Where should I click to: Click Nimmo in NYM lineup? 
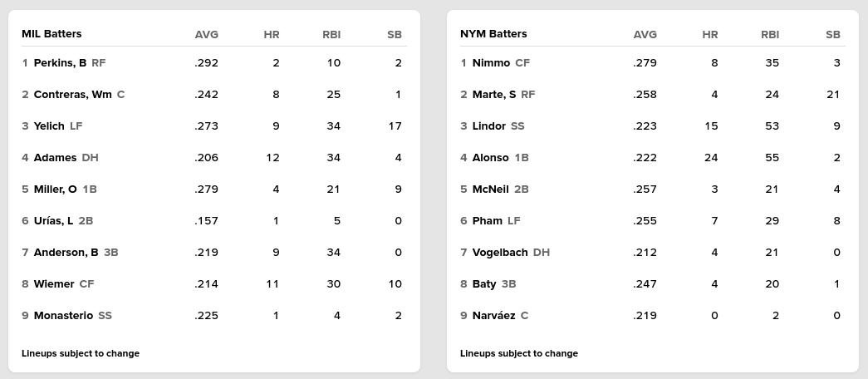(x=491, y=63)
